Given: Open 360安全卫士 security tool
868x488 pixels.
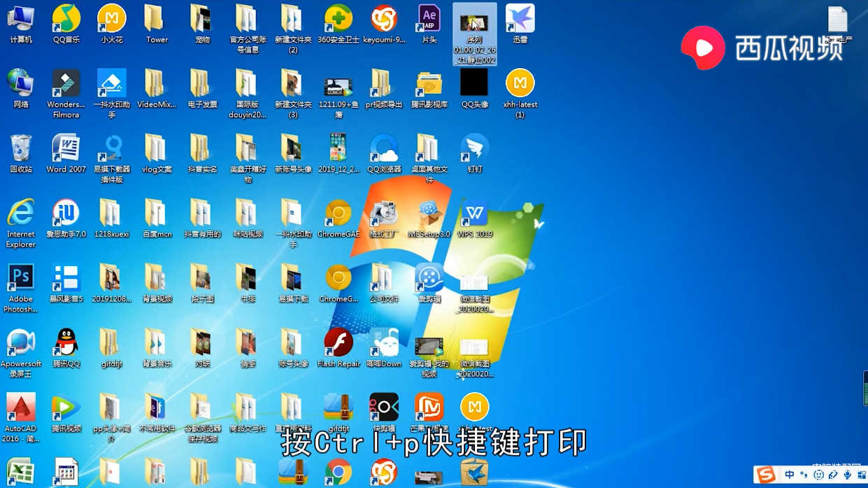Looking at the screenshot, I should coord(339,21).
